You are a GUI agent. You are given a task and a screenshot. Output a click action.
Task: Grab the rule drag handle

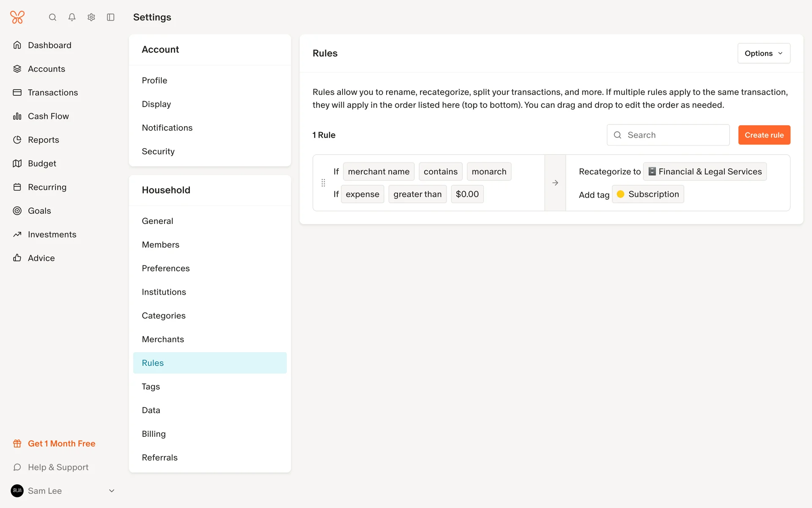click(323, 183)
